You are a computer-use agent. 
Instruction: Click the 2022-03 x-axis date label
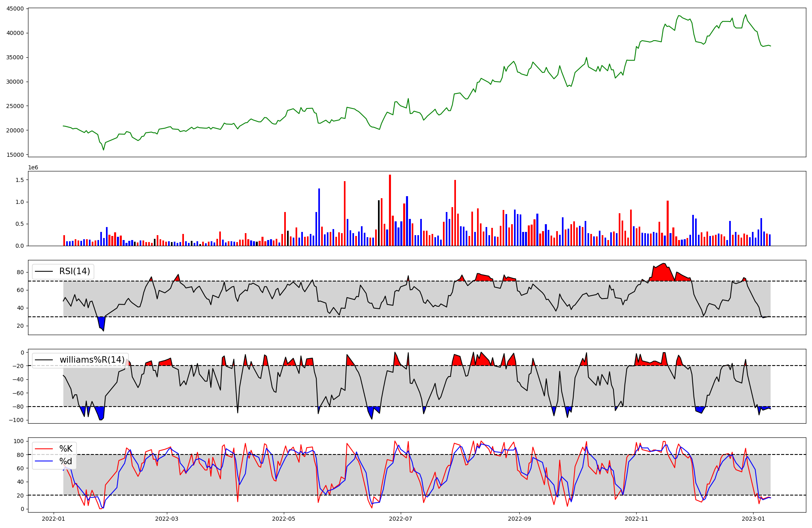[x=167, y=519]
